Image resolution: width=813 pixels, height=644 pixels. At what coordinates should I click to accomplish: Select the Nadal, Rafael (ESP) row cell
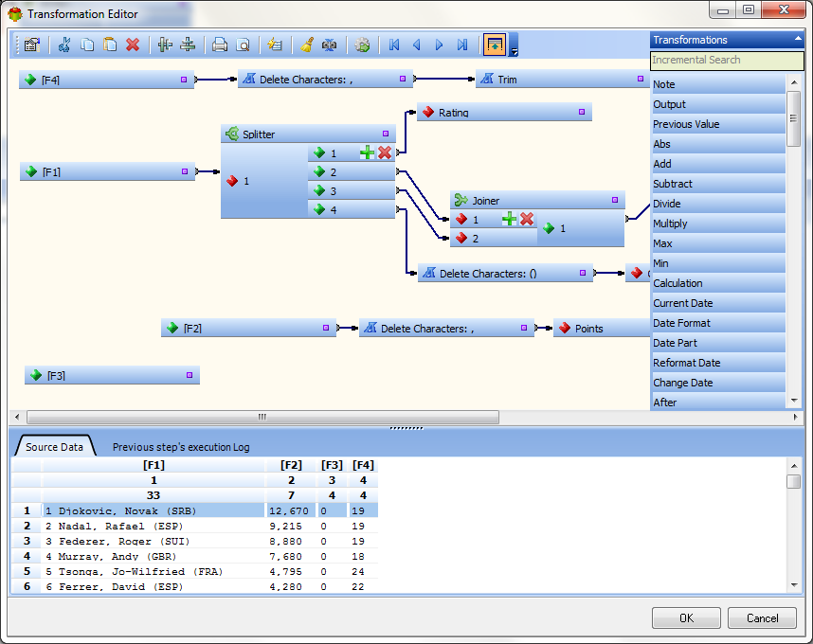[x=154, y=526]
